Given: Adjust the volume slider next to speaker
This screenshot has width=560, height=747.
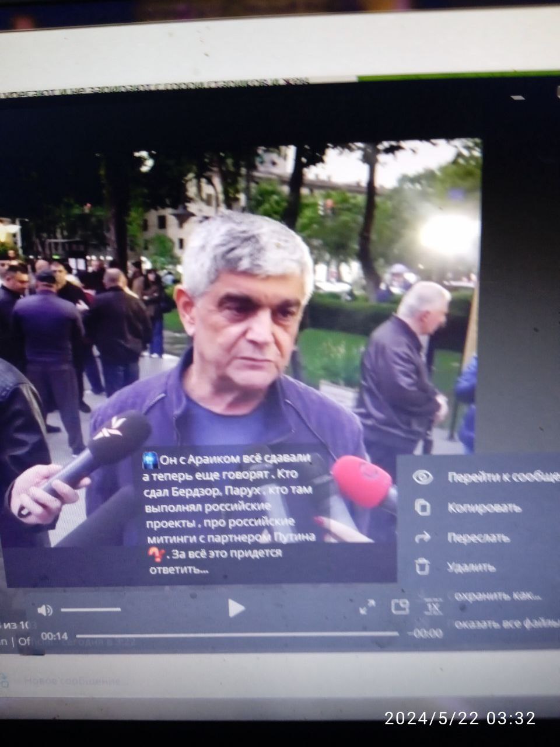Looking at the screenshot, I should click(90, 610).
